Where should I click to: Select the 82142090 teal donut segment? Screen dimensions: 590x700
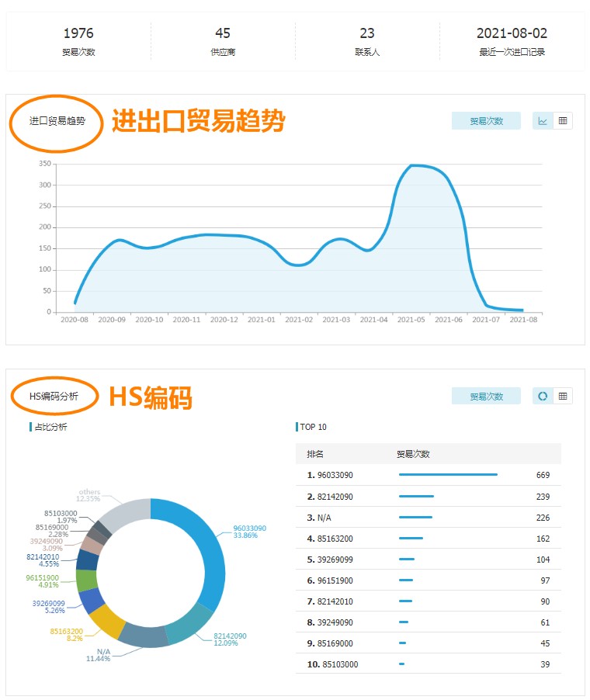tap(191, 625)
